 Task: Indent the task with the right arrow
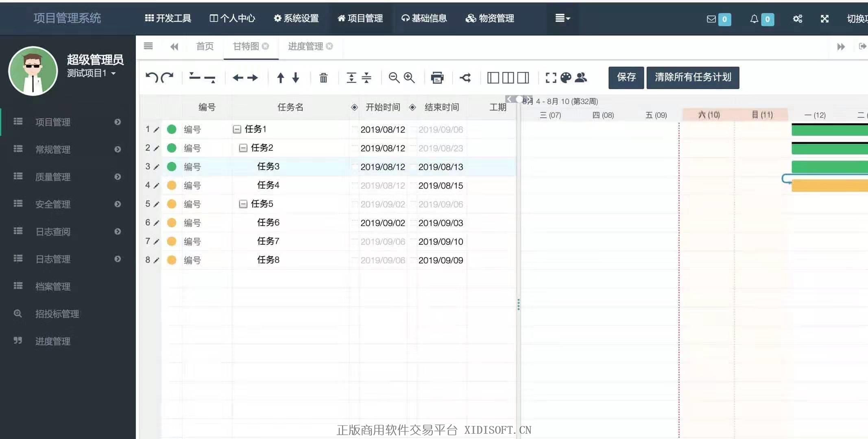coord(253,77)
